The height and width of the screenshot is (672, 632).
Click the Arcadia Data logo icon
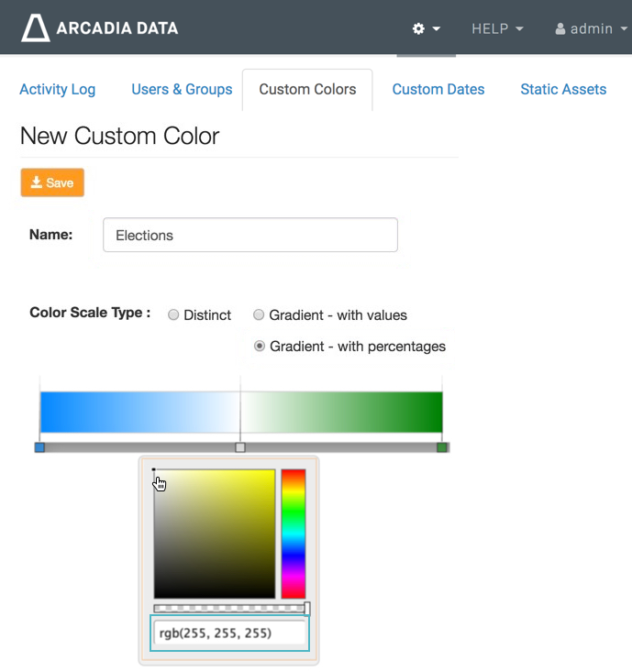[x=36, y=28]
